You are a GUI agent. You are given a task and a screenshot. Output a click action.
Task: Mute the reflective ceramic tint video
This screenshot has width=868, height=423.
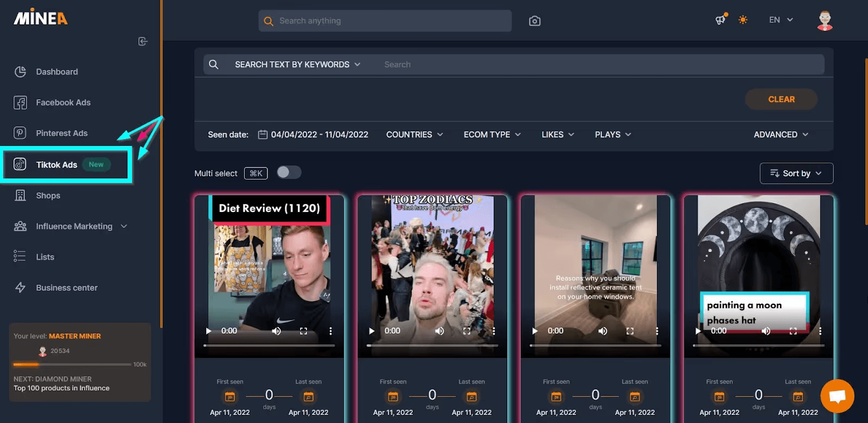click(603, 331)
